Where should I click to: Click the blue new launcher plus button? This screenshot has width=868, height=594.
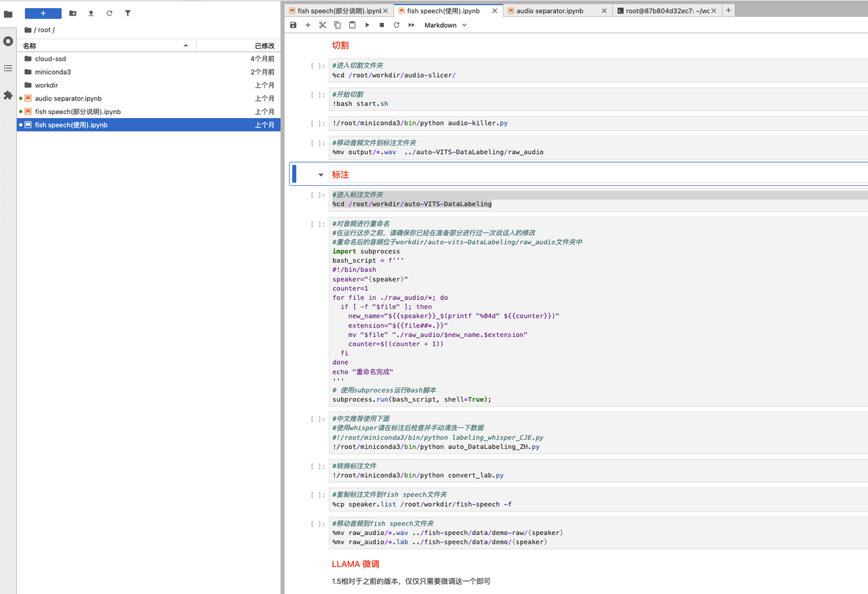[43, 13]
